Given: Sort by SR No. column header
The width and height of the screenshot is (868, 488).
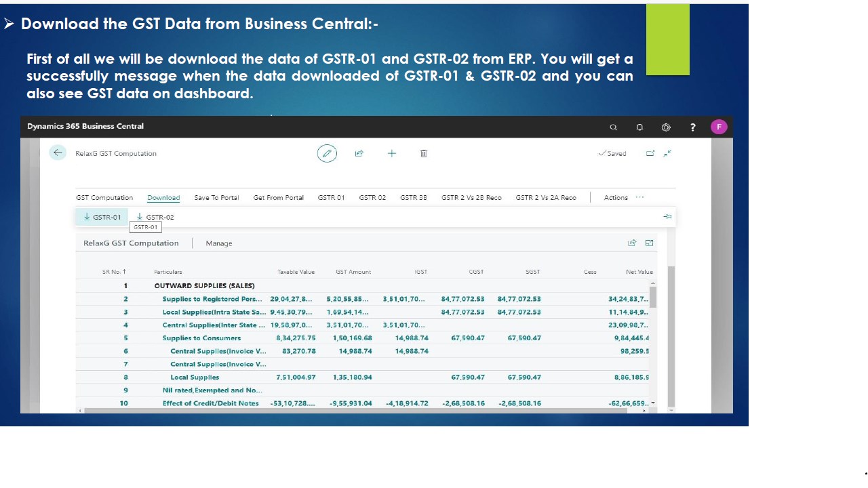Looking at the screenshot, I should (x=114, y=272).
